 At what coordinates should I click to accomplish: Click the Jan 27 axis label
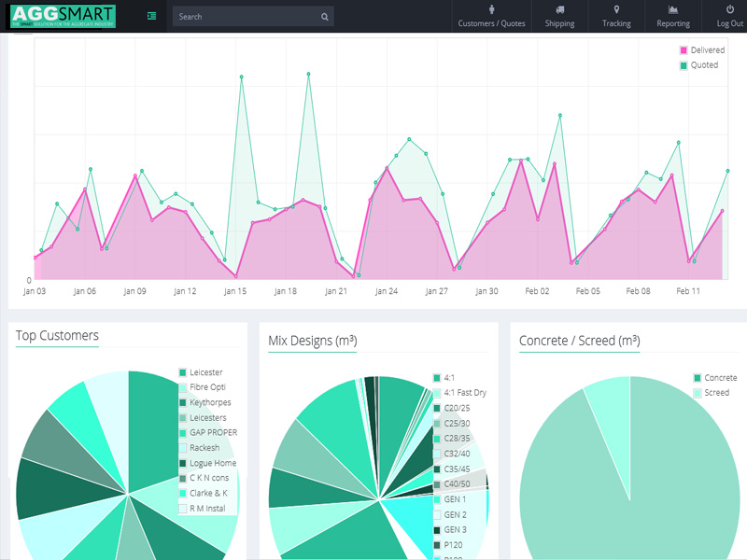coord(436,291)
